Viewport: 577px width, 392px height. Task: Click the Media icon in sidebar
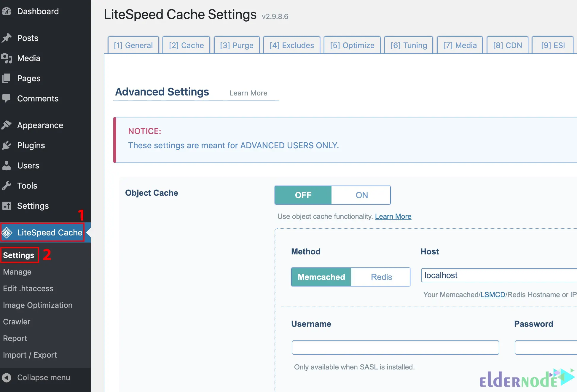pyautogui.click(x=7, y=58)
